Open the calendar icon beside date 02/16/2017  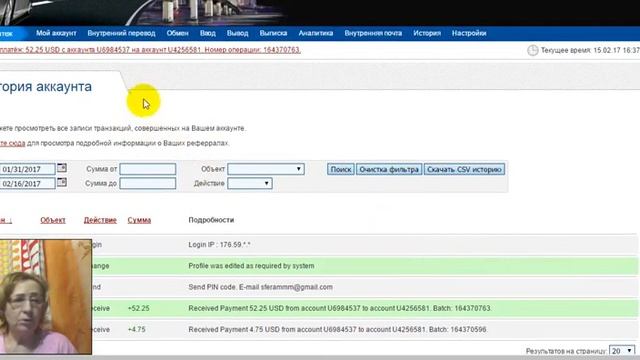62,182
